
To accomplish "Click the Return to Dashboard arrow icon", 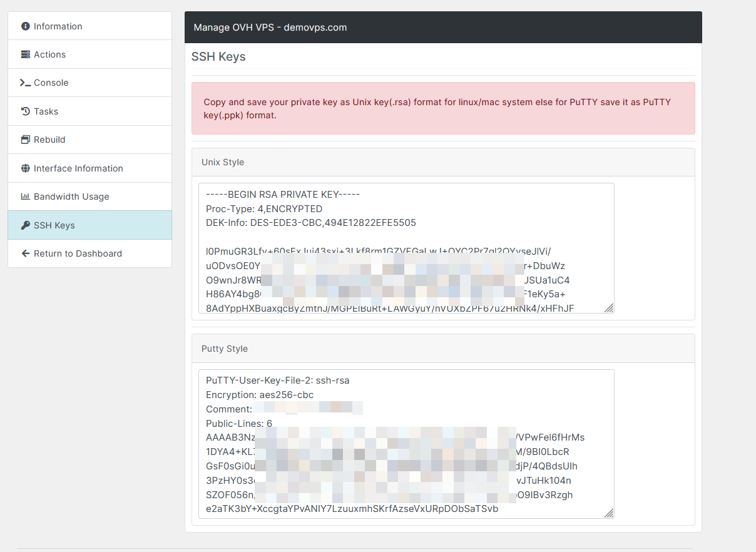I will 26,253.
